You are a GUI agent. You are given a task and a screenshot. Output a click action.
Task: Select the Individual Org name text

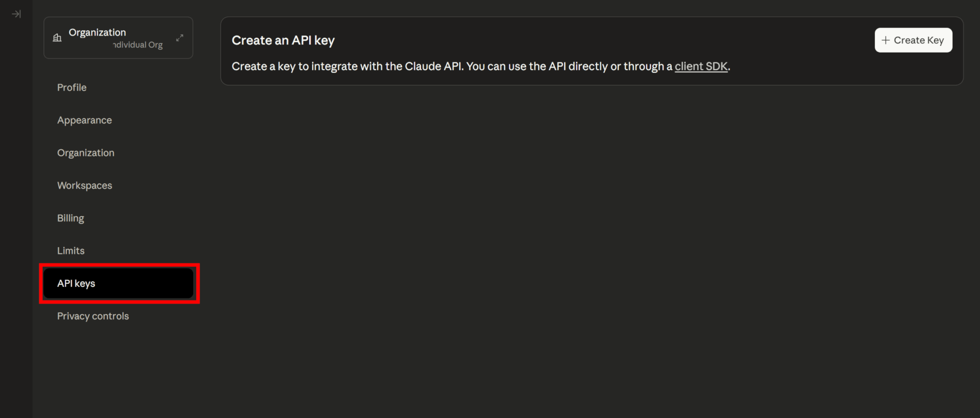coord(138,45)
